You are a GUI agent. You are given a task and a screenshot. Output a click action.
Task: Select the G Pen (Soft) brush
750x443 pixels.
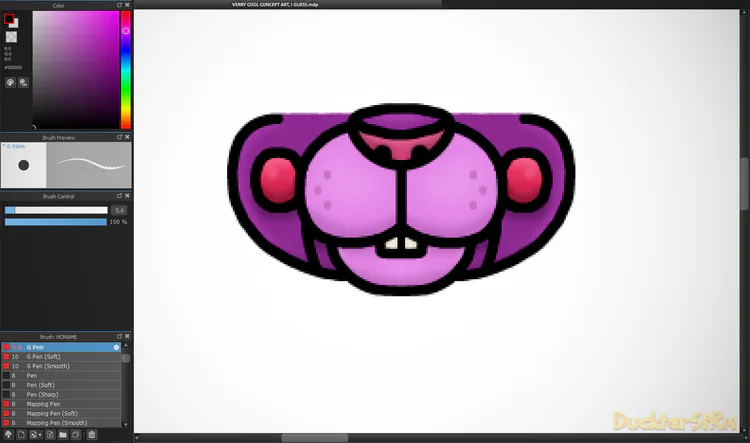click(61, 357)
